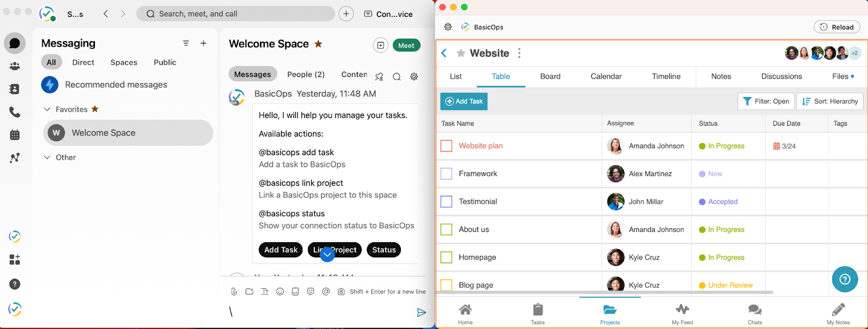Screen dimensions: 868x329
Task: Check the Framework task checkbox
Action: pyautogui.click(x=446, y=174)
